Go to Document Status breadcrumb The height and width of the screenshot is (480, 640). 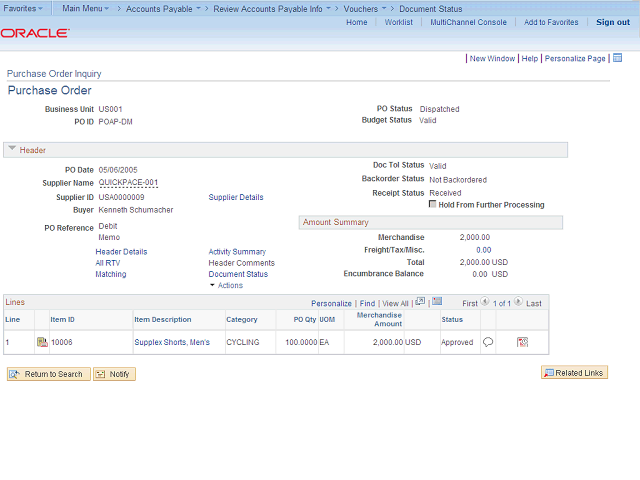431,9
